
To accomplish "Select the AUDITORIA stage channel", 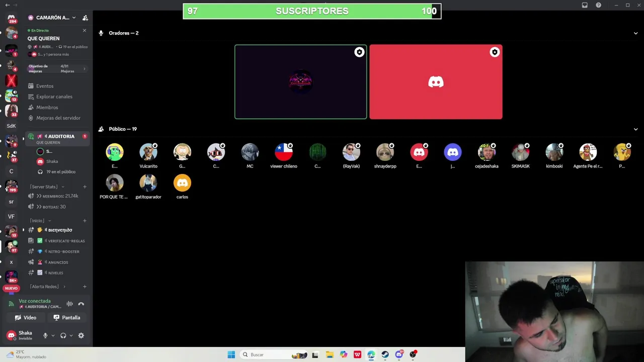I will tap(58, 139).
